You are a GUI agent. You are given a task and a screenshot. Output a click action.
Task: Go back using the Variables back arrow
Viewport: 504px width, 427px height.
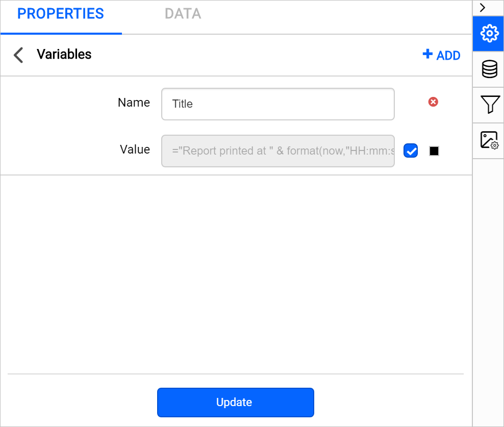(18, 55)
